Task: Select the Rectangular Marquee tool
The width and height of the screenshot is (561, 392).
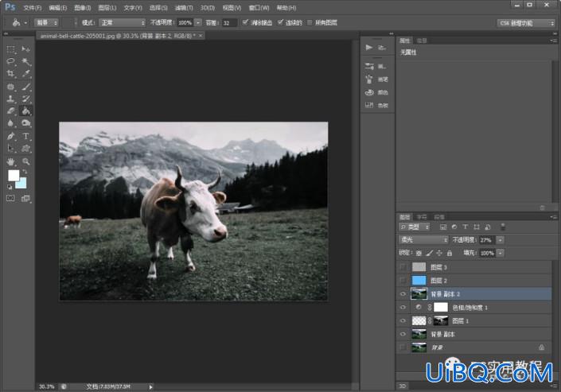Action: pyautogui.click(x=10, y=49)
